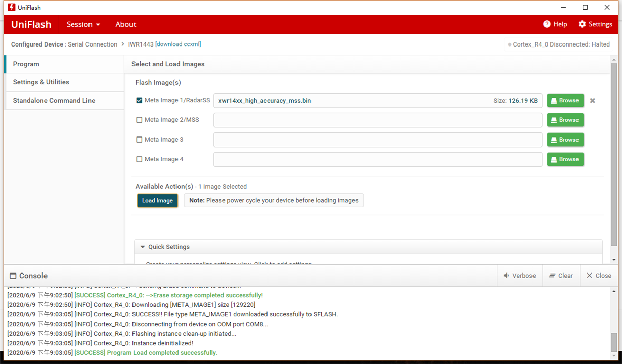Click the UniFlash logo in red header
The height and width of the screenshot is (364, 622).
(x=31, y=24)
